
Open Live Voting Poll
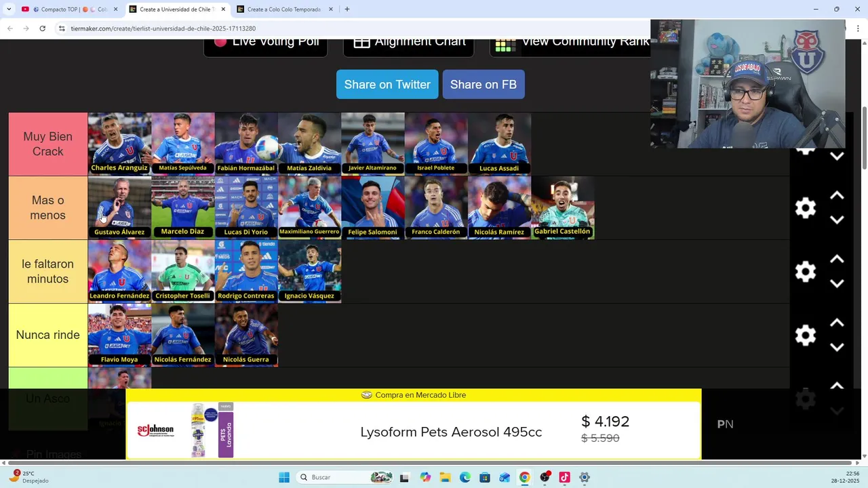pos(266,46)
